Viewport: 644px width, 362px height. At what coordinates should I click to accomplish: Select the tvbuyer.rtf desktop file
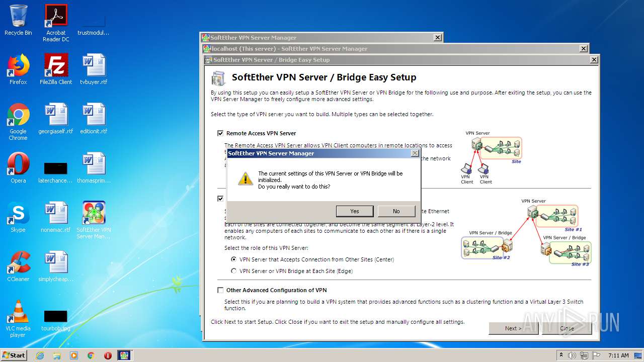pyautogui.click(x=94, y=69)
